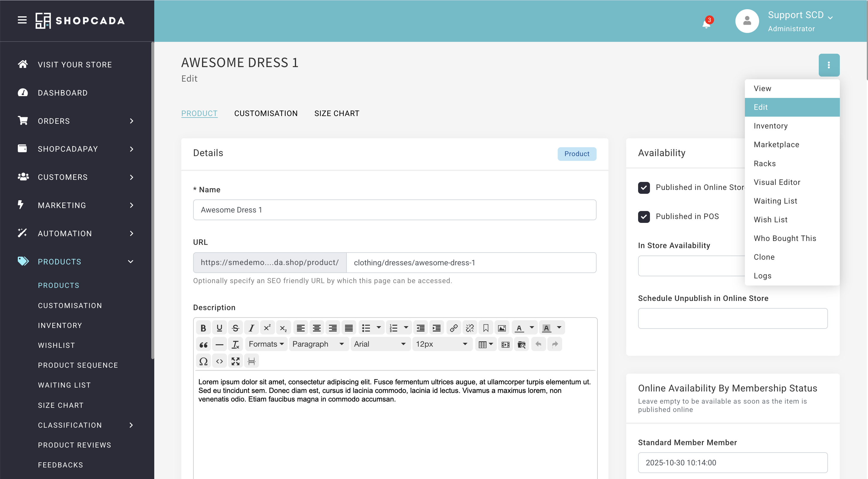The height and width of the screenshot is (479, 868).
Task: Insert anchor bookmark icon
Action: click(486, 328)
